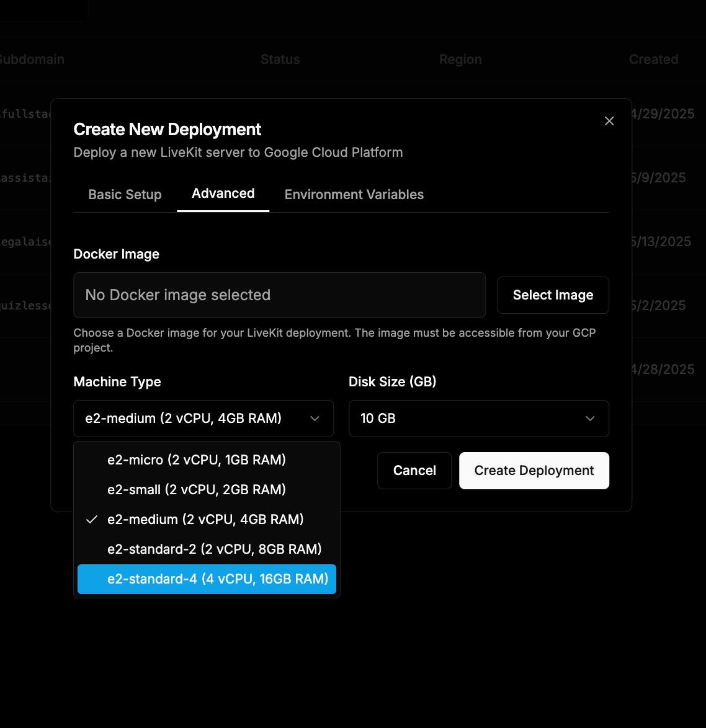This screenshot has width=706, height=728.
Task: Select e2-standard-2 (2 vCPU, 8GB RAM)
Action: pyautogui.click(x=207, y=549)
